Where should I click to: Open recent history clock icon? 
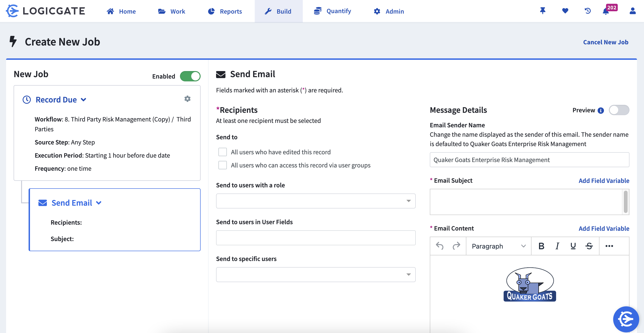click(x=588, y=11)
